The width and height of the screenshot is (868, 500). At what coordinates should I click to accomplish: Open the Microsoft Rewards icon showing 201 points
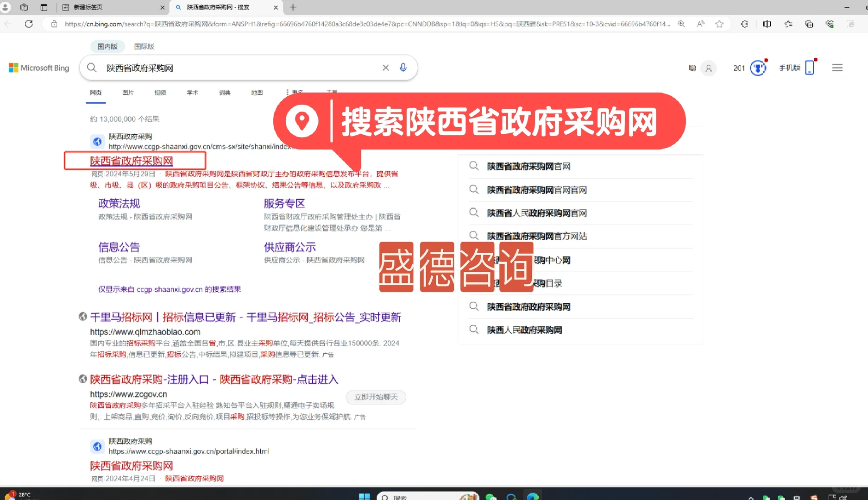click(750, 68)
